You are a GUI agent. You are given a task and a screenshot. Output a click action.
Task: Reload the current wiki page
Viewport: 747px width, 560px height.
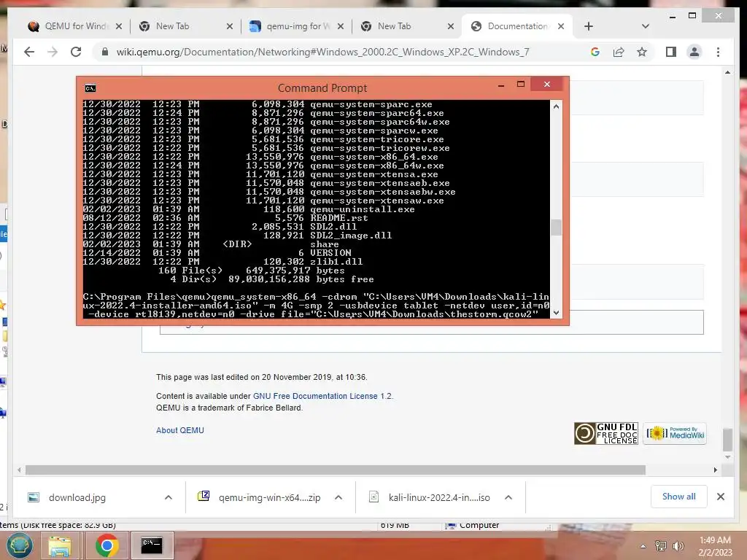point(76,52)
